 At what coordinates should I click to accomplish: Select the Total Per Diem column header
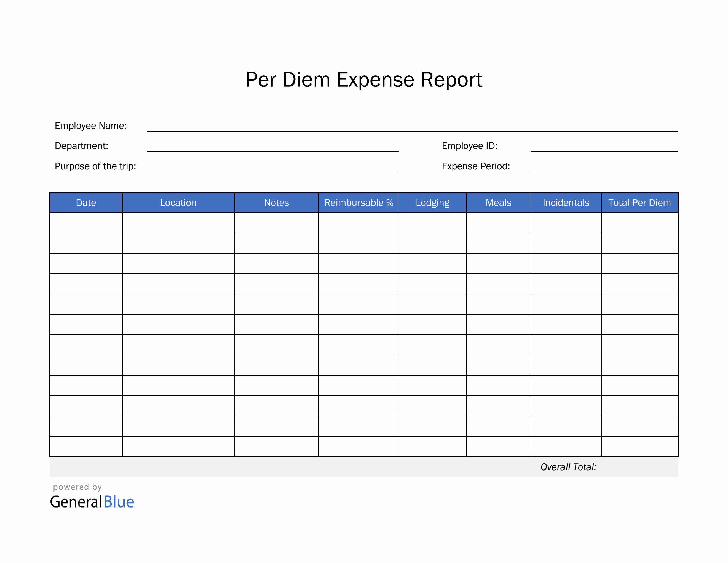coord(640,203)
